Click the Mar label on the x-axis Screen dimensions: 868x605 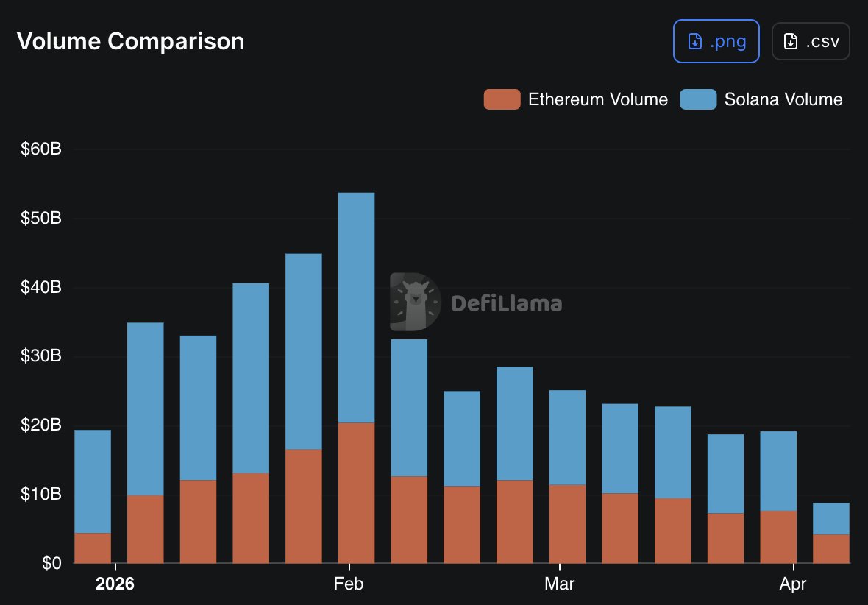(x=559, y=584)
